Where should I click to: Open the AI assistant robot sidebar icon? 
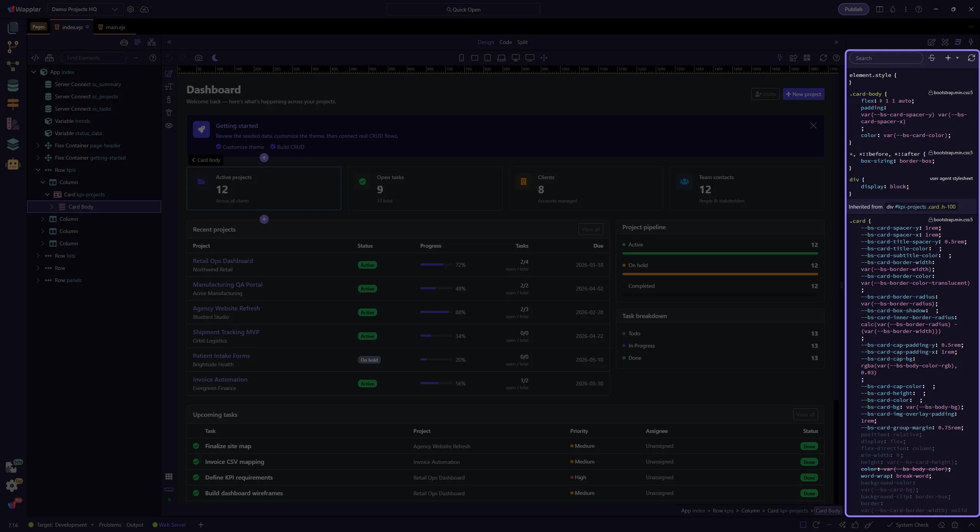(x=13, y=164)
